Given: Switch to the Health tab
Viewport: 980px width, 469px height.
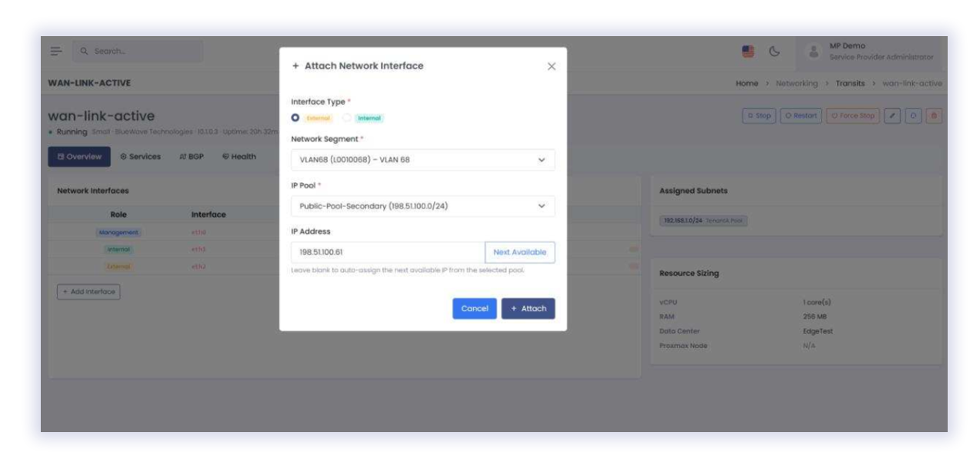Looking at the screenshot, I should [x=239, y=157].
